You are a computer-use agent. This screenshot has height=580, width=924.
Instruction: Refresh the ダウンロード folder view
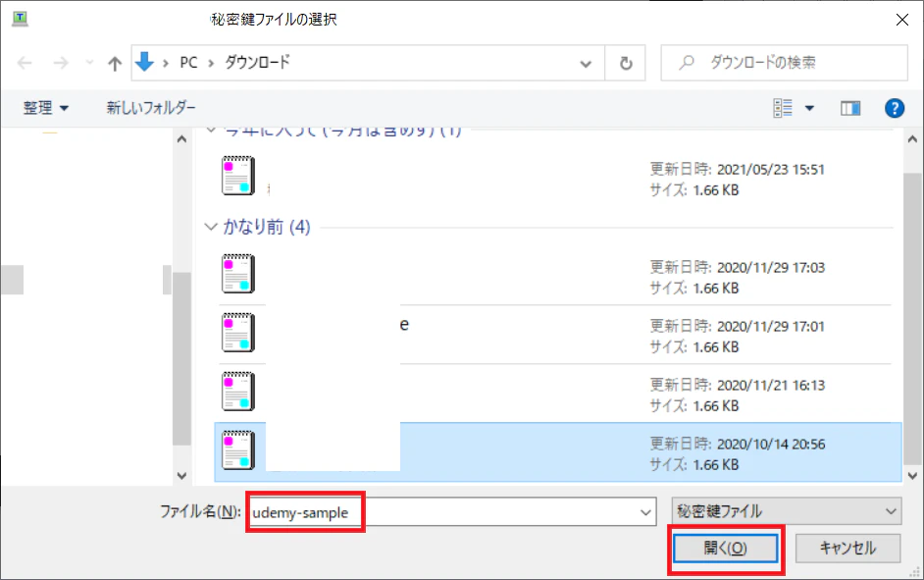click(x=626, y=63)
